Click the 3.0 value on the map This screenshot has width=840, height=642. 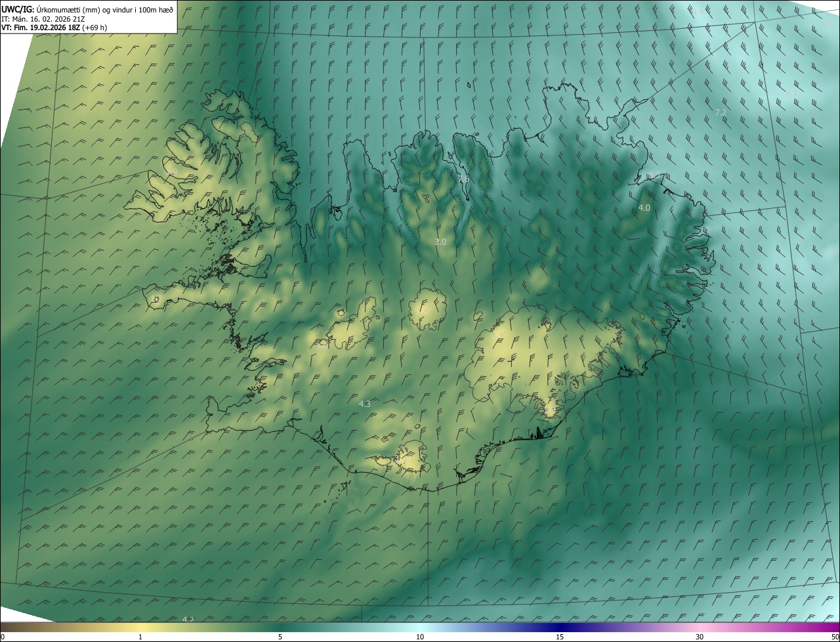440,242
